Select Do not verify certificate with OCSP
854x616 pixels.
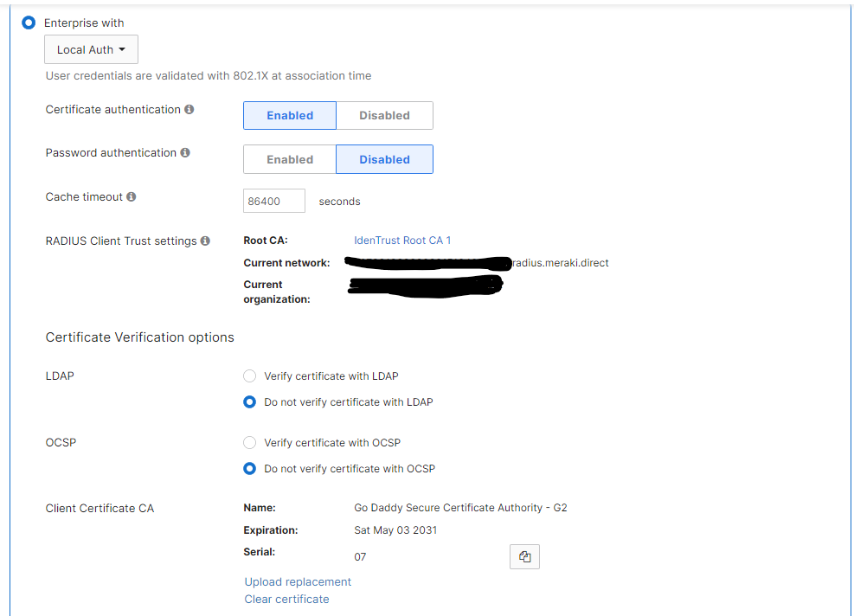click(x=250, y=469)
